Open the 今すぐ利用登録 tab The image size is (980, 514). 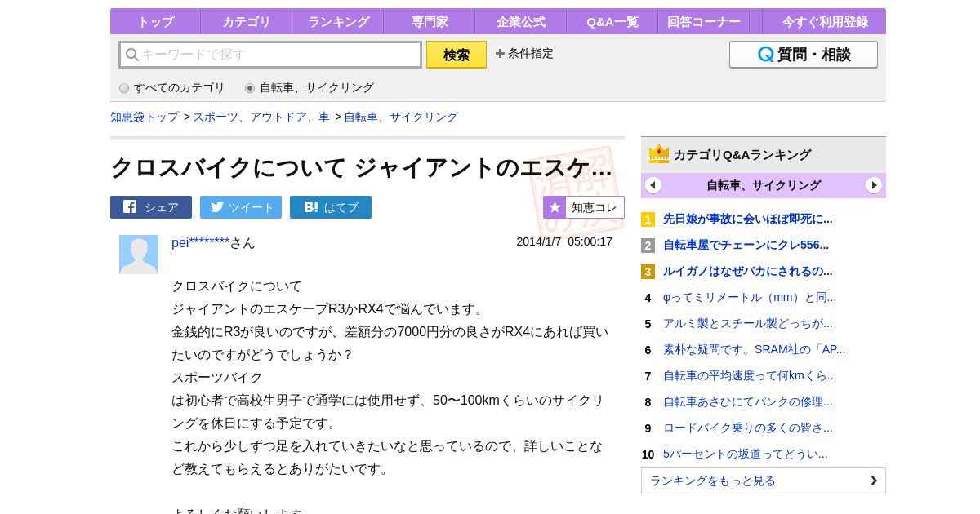point(825,22)
